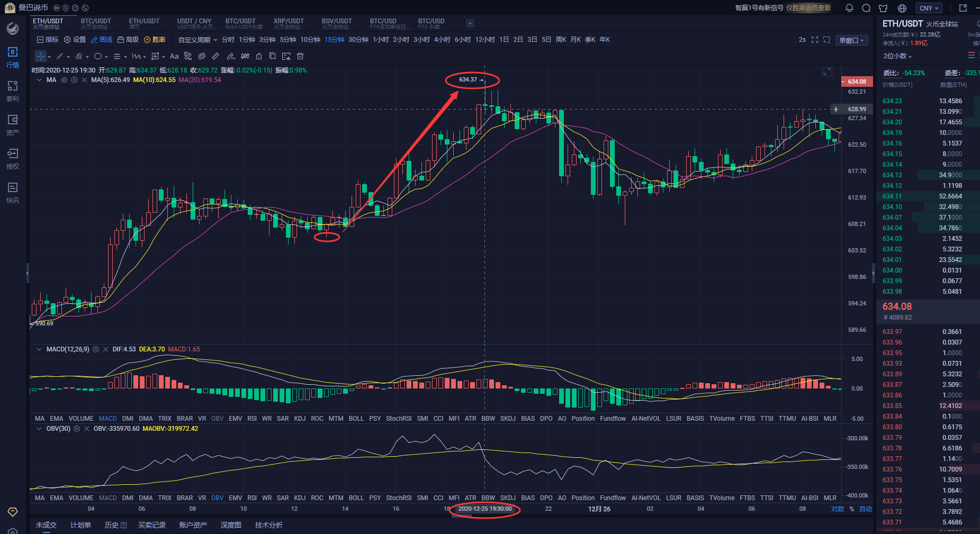Viewport: 980px width, 534px height.
Task: Open the 深度图 depth chart tab
Action: click(x=231, y=525)
